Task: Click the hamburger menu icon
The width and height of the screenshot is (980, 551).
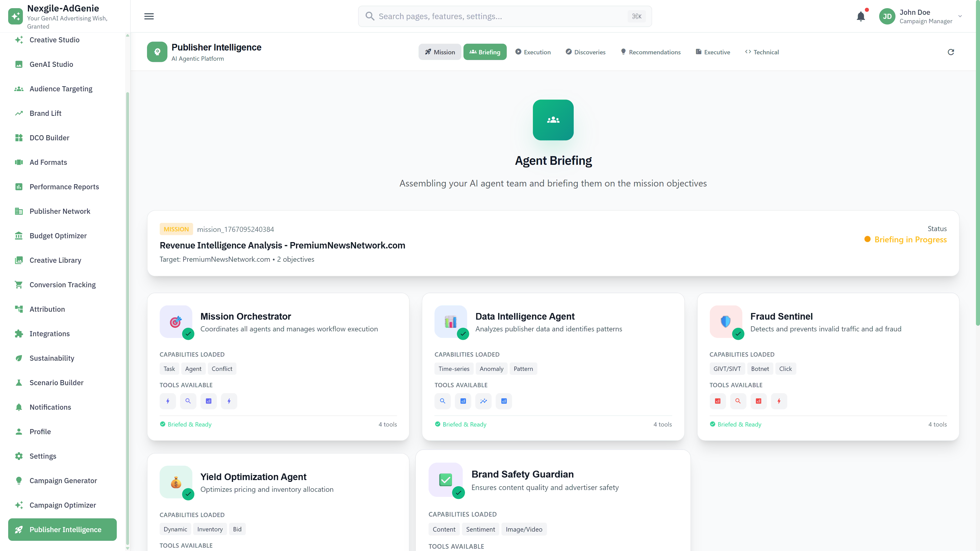Action: (x=149, y=16)
